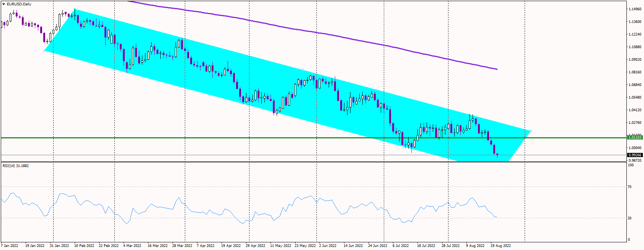The width and height of the screenshot is (644, 250).
Task: Click the 1.14960 price scale value
Action: click(635, 9)
